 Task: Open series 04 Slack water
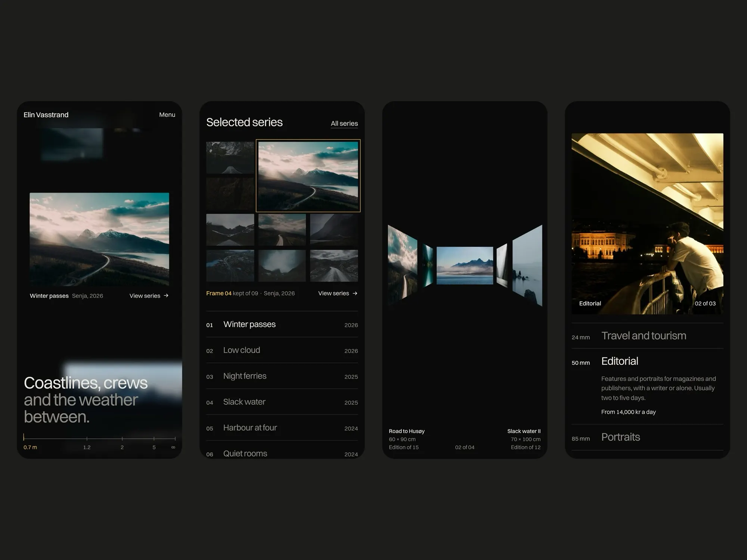(282, 402)
